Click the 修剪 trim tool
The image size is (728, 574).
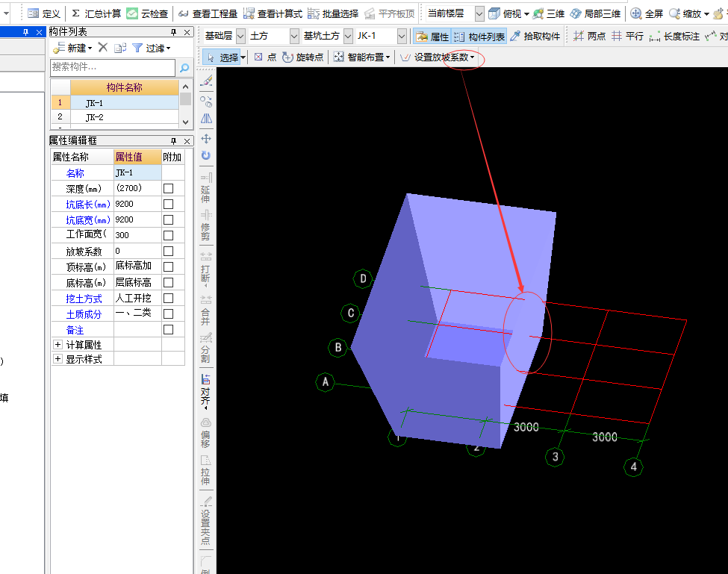tap(205, 225)
